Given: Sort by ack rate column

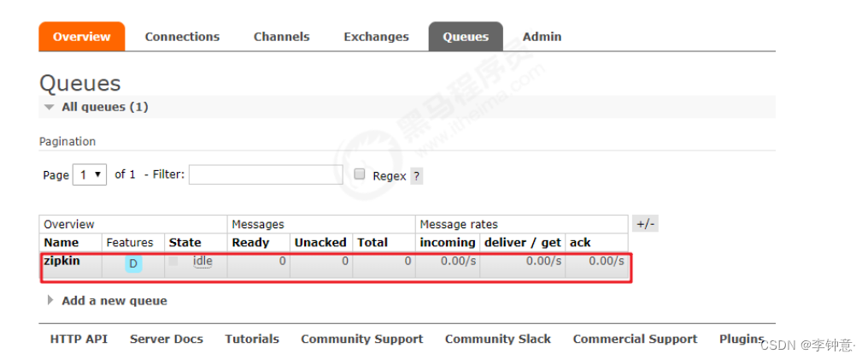Looking at the screenshot, I should coord(579,243).
